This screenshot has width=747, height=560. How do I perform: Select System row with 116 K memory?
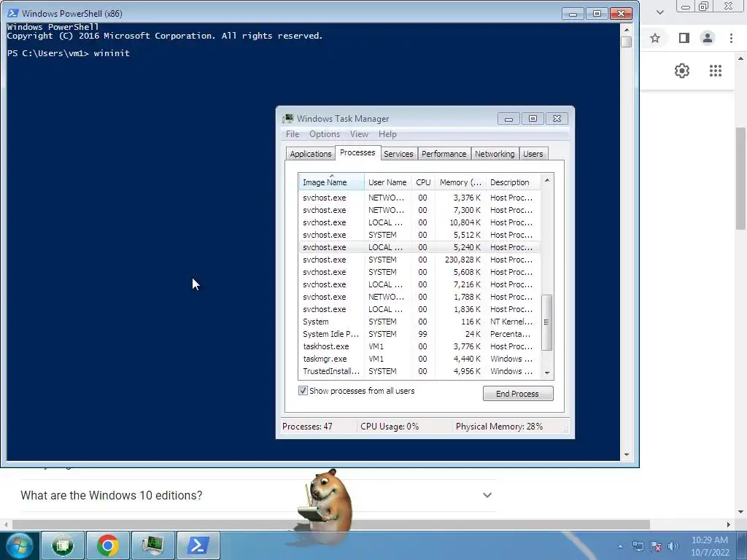click(x=419, y=322)
